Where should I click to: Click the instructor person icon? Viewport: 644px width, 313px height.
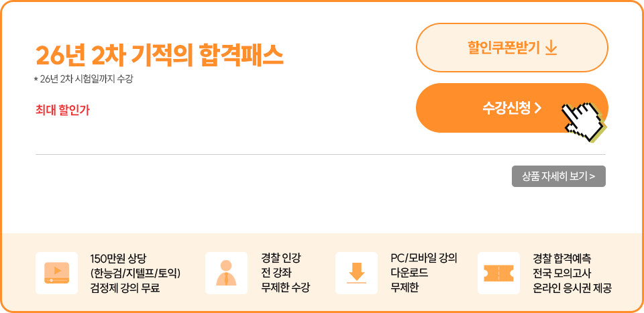[x=226, y=273]
